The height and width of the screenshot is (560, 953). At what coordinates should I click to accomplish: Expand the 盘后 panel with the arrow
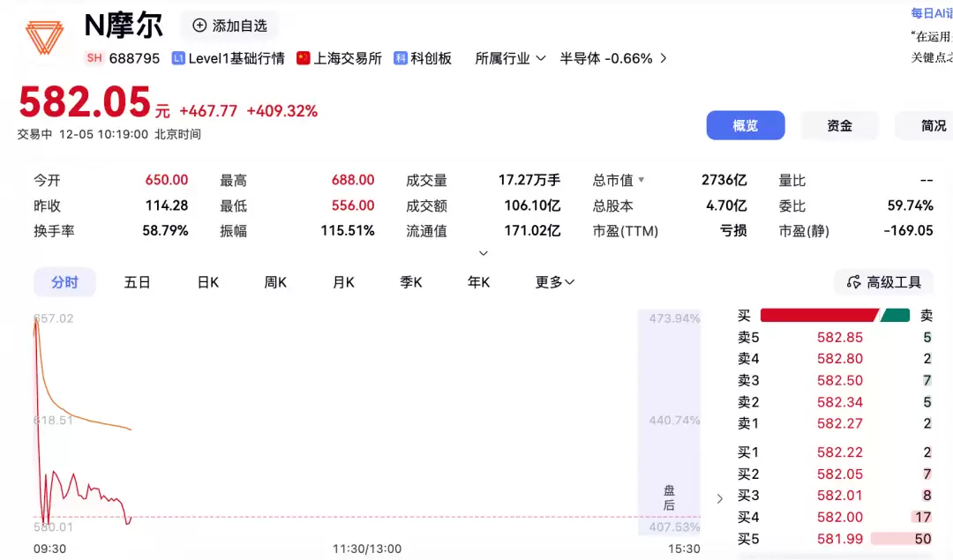click(x=720, y=497)
